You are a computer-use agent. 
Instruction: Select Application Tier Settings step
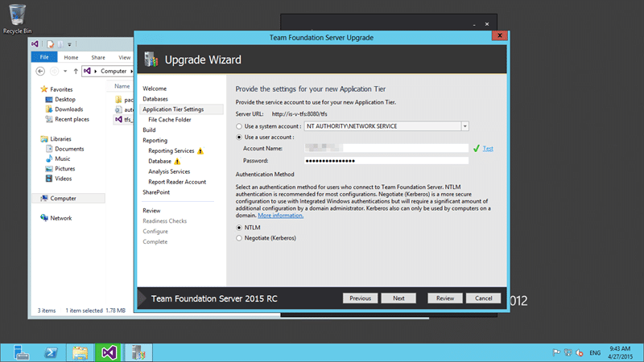[x=181, y=109]
